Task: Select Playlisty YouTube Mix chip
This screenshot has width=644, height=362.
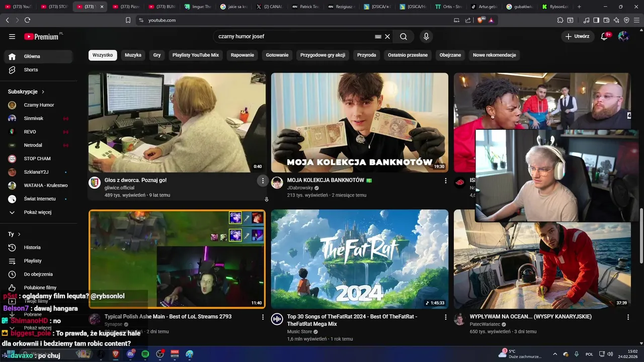Action: click(196, 55)
